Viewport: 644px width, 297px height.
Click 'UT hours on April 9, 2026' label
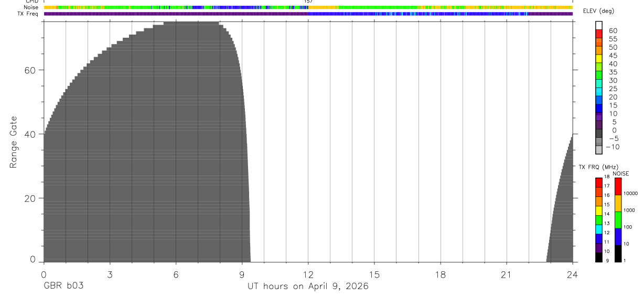tap(308, 287)
